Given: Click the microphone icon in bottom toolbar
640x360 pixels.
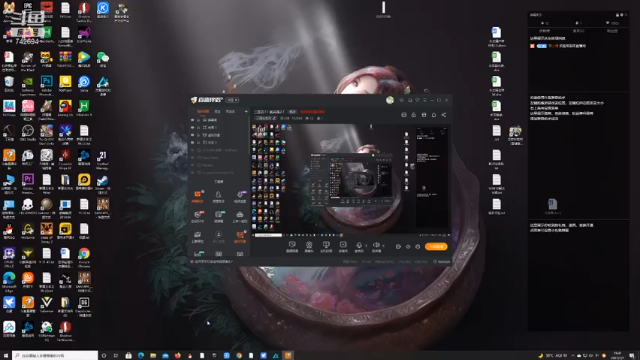Looking at the screenshot, I should (359, 245).
